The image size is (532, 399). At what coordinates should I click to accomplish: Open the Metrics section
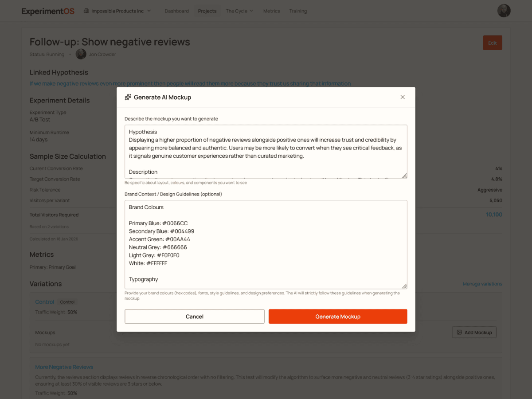click(x=271, y=11)
